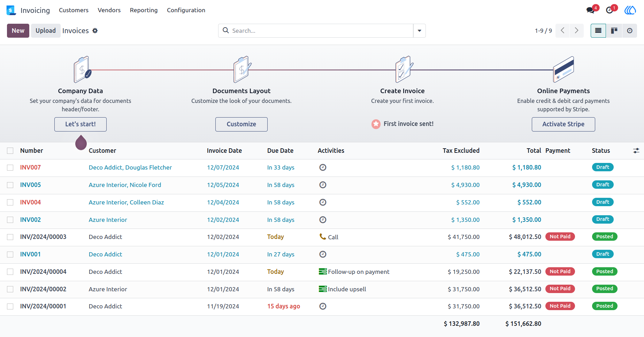
Task: Switch to kanban view
Action: [614, 31]
